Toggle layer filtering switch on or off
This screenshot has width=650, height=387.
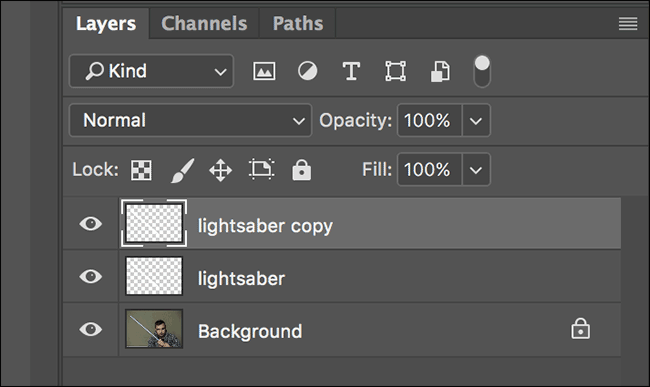tap(482, 71)
